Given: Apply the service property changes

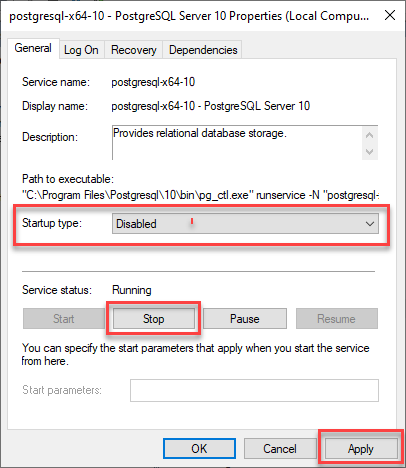Looking at the screenshot, I should click(x=361, y=449).
